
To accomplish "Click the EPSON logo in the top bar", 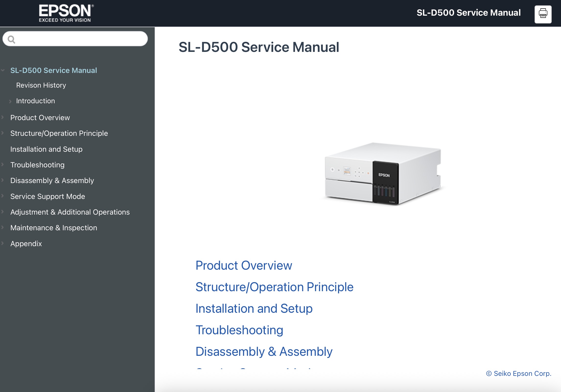I will tap(66, 13).
